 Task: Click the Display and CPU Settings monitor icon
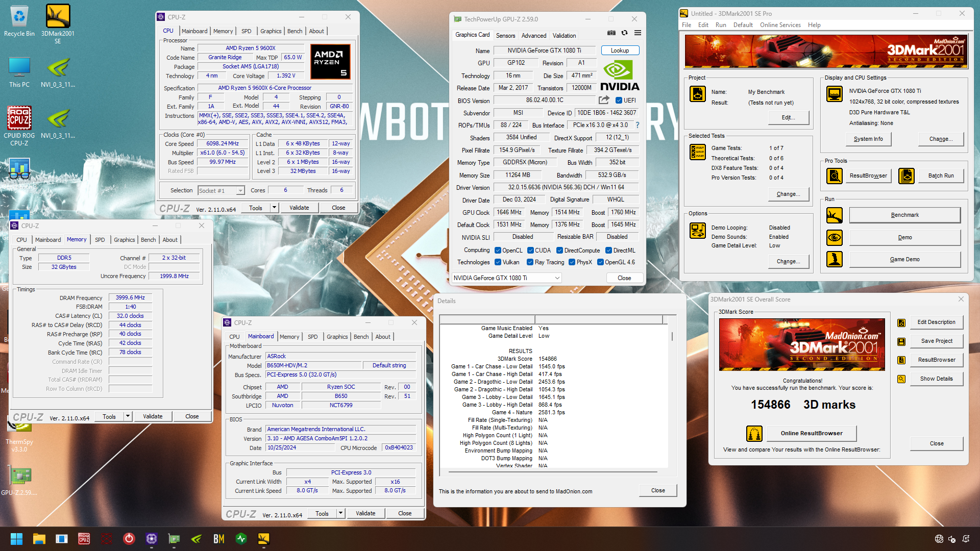[835, 94]
